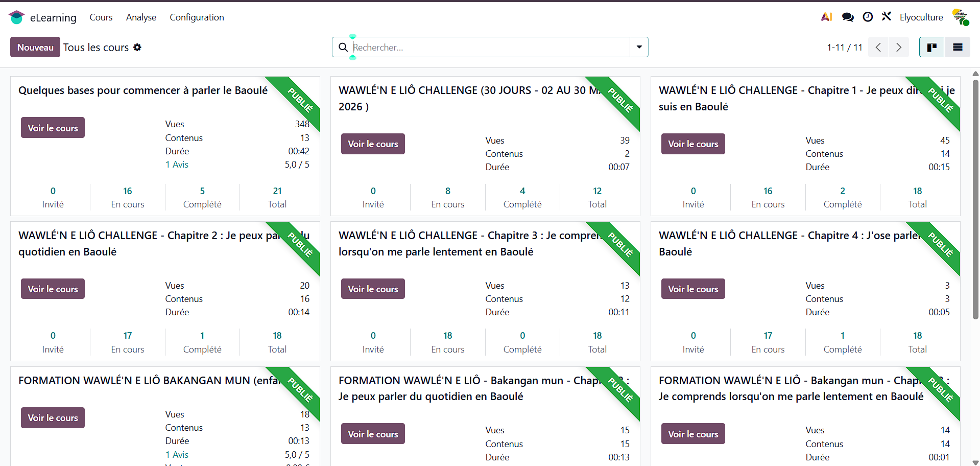Screen dimensions: 980x466
Task: Open 4 Complété on 30 JOURS card
Action: pos(522,197)
